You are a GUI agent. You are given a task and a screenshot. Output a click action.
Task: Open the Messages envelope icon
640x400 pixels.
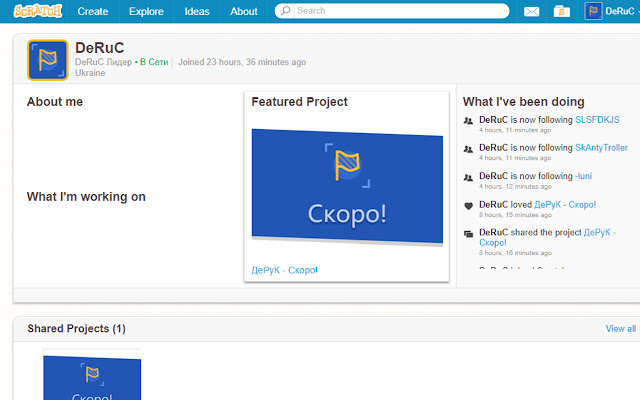531,11
